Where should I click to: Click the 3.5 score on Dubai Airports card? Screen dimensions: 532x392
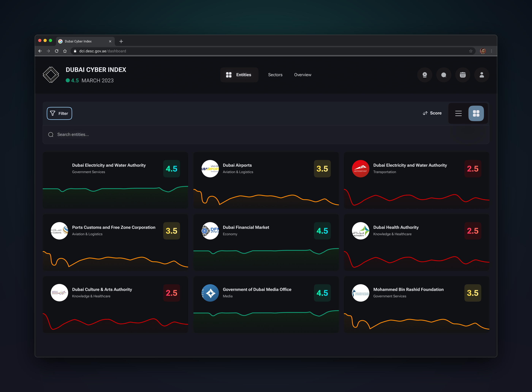point(322,169)
